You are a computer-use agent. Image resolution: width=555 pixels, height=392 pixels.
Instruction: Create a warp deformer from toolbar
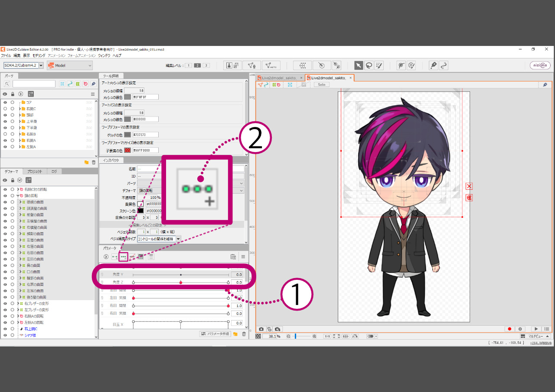[302, 65]
